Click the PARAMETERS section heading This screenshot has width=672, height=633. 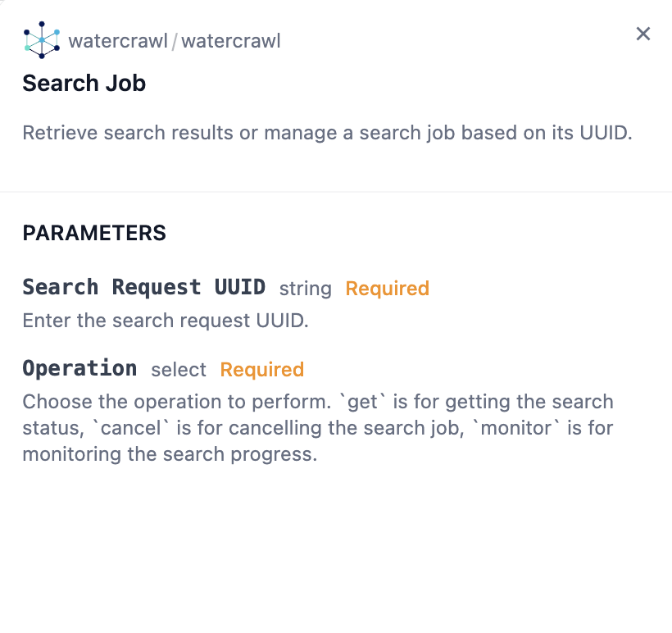point(94,233)
